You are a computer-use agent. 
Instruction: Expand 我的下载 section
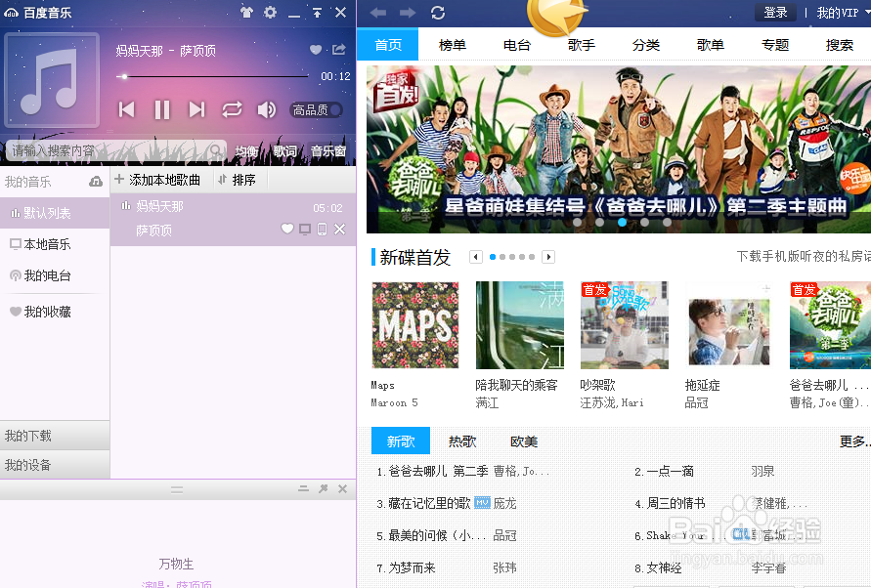[55, 436]
